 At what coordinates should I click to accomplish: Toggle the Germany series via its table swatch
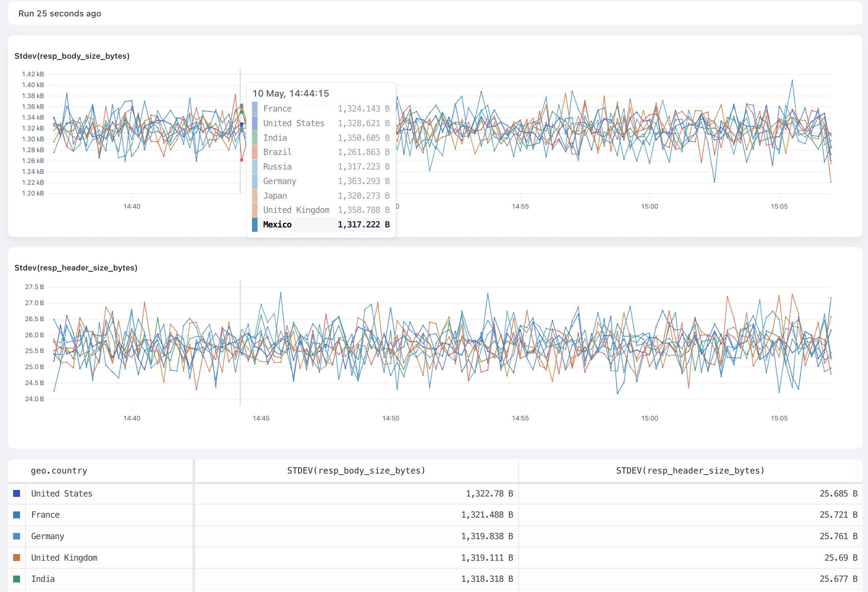(16, 536)
